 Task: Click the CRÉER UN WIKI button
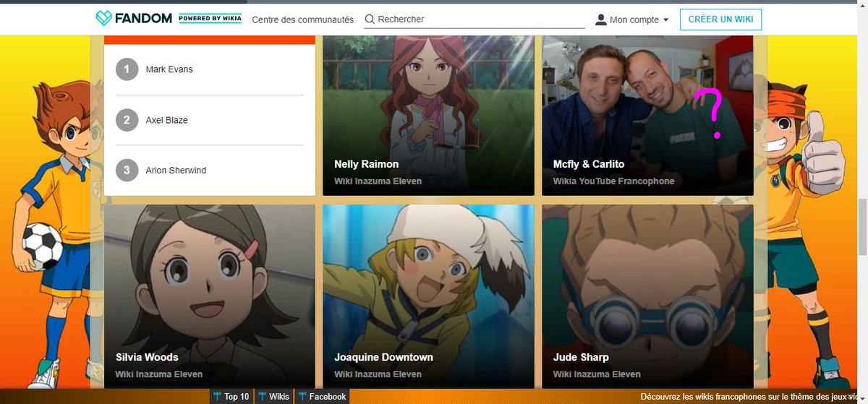[720, 20]
